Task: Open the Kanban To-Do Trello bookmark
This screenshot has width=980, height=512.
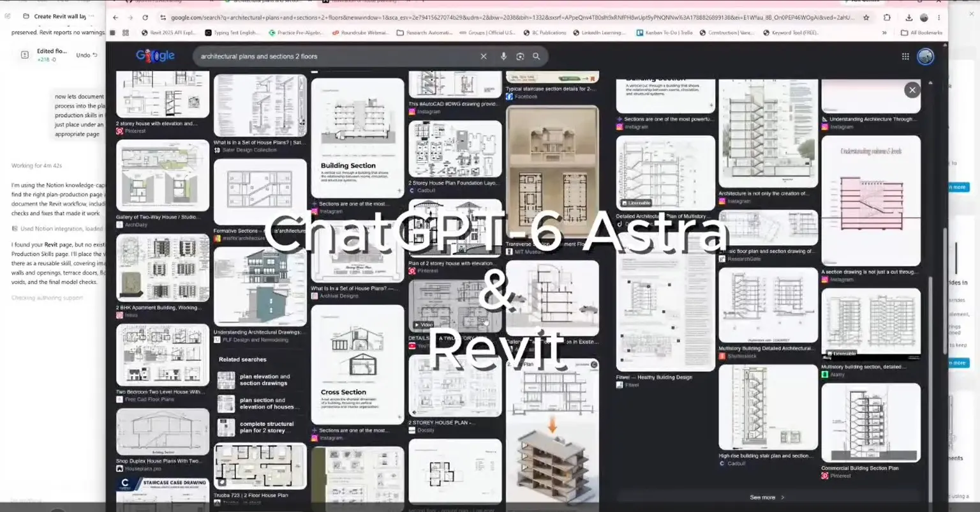Action: coord(664,33)
